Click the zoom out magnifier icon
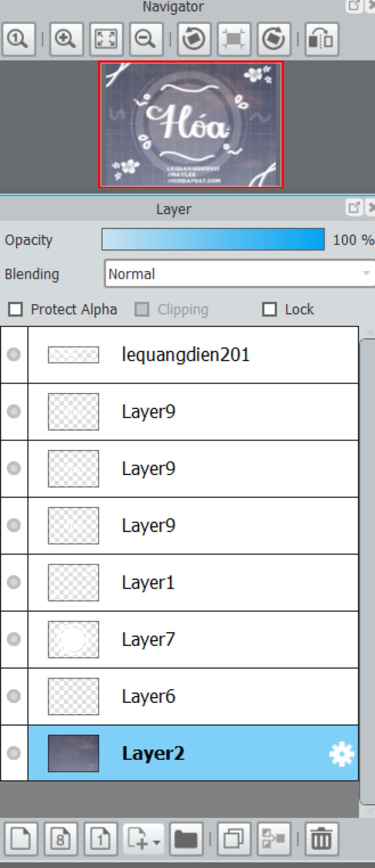 tap(146, 39)
